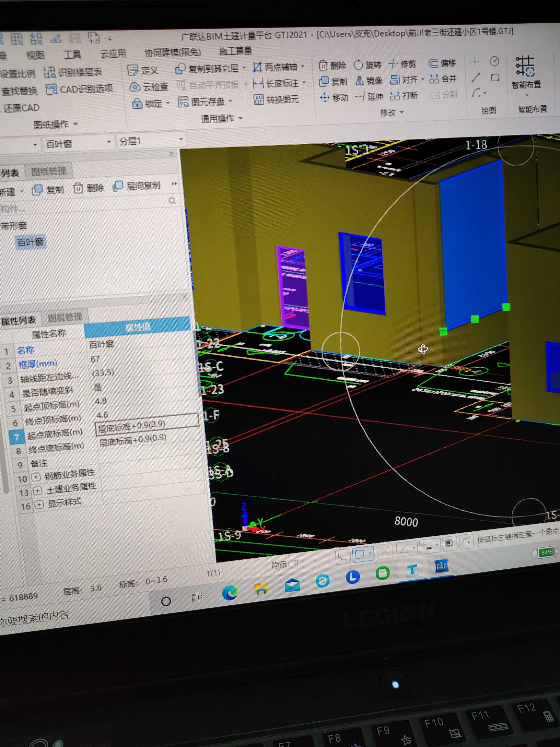
Task: Select the 旋转 rotate tool
Action: click(367, 65)
